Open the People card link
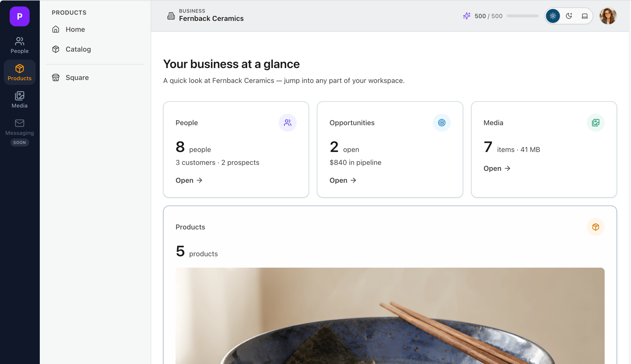This screenshot has width=631, height=364. pos(189,180)
